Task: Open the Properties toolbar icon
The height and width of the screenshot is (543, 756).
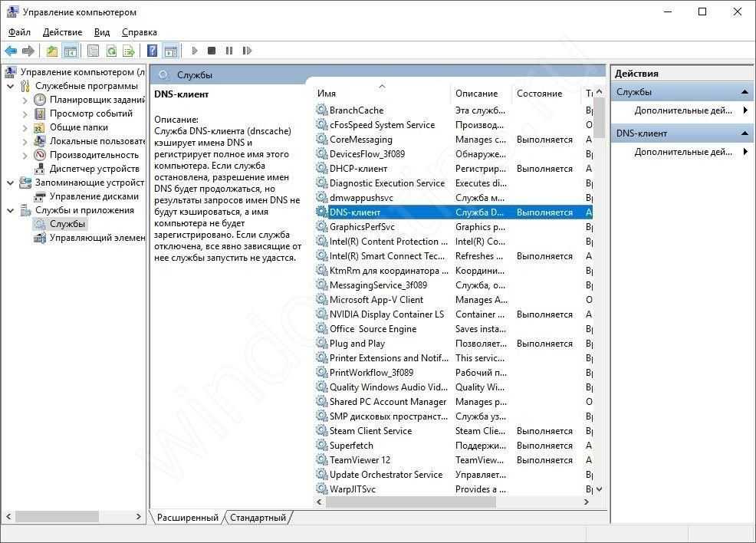Action: (93, 51)
